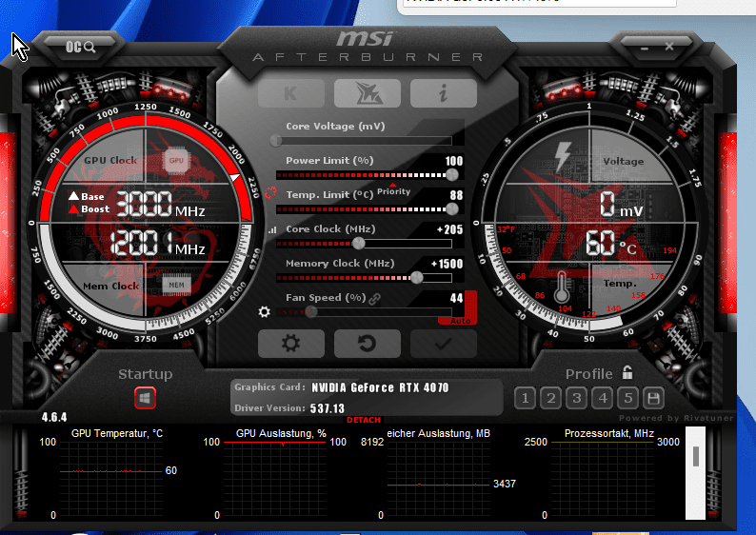Click the version number 4.6.4

[x=54, y=417]
